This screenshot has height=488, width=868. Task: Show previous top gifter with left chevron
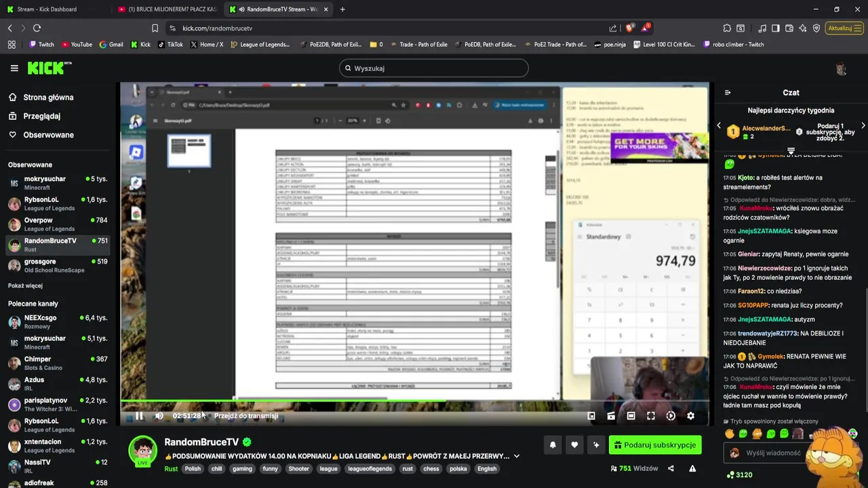[x=719, y=126]
